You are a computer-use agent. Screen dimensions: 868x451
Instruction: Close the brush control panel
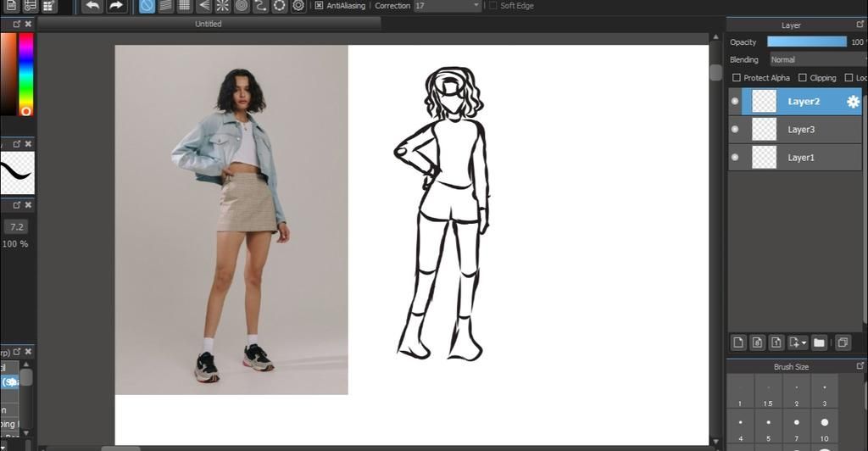point(28,205)
